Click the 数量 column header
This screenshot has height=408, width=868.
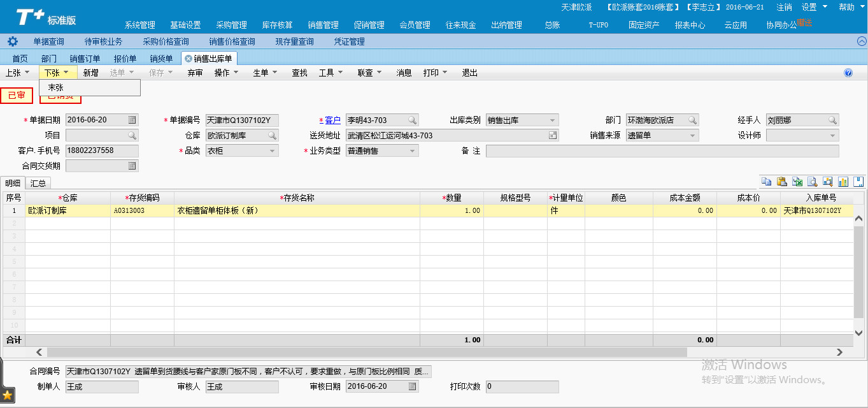(x=452, y=198)
